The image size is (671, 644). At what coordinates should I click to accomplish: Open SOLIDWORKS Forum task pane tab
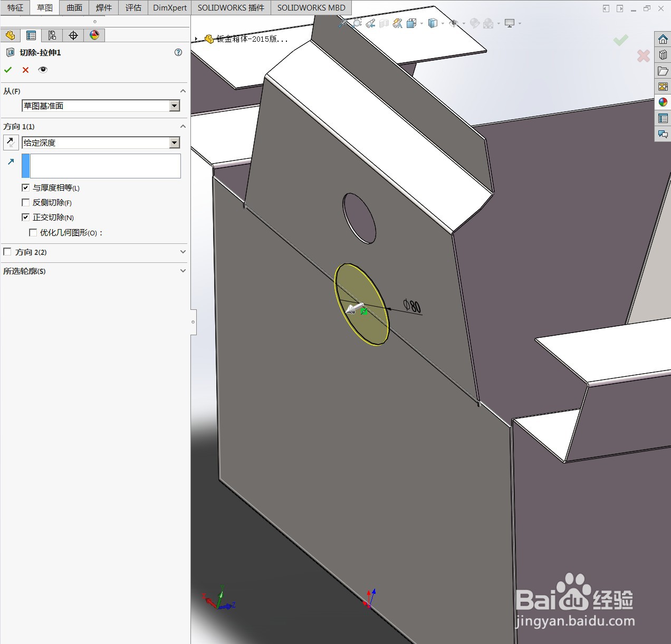click(x=663, y=134)
